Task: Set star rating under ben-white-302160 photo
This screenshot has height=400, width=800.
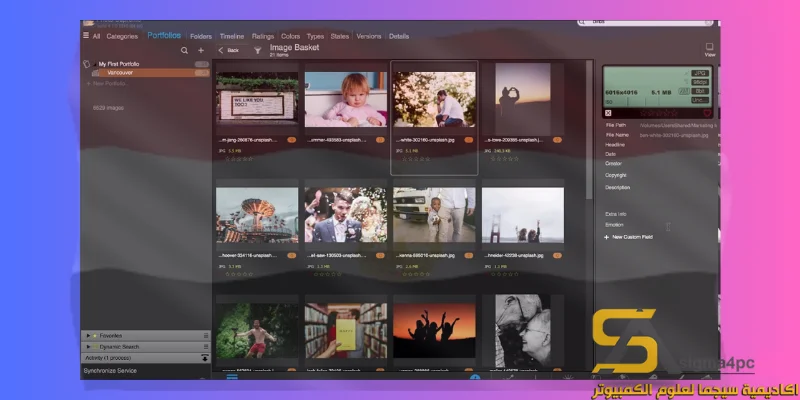Action: pos(416,159)
